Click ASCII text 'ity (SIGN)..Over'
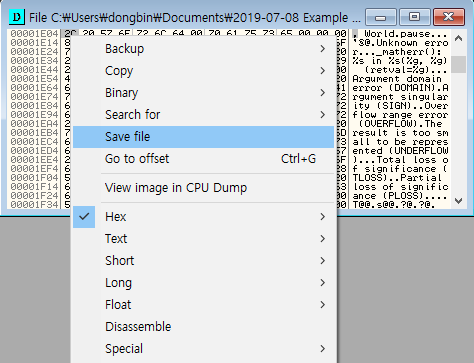Screen dimensions: 474x363 click(x=400, y=106)
